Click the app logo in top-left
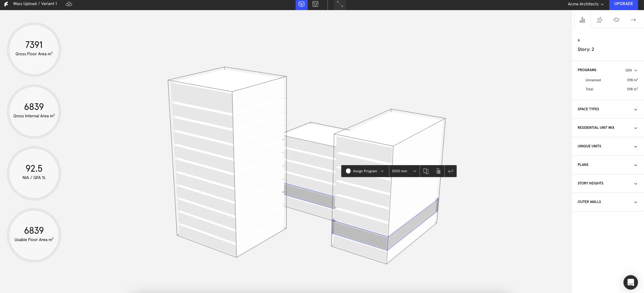The height and width of the screenshot is (293, 644). coord(6,4)
